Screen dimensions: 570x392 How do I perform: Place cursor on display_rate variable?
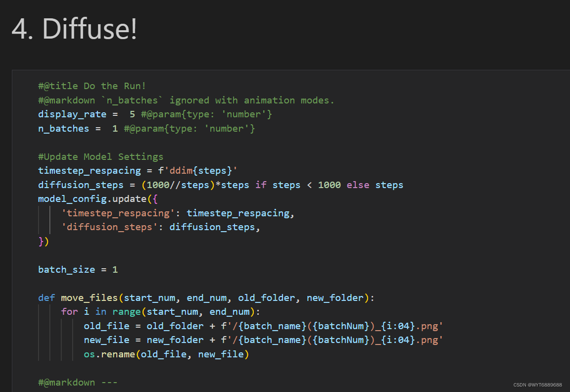pos(72,114)
